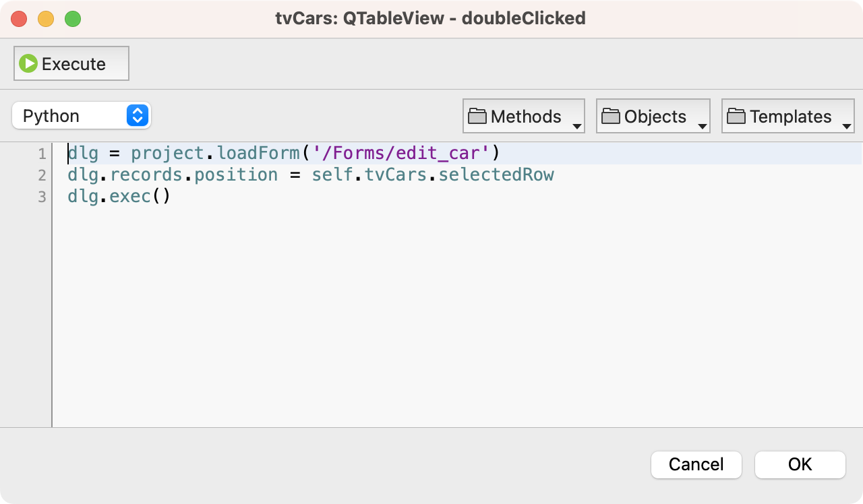
Task: Click the Methods folder icon
Action: tap(477, 117)
